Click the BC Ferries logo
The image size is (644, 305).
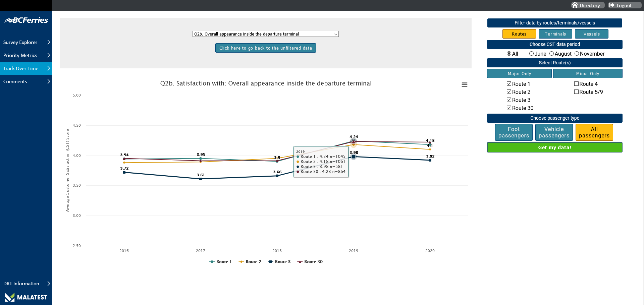pos(26,20)
